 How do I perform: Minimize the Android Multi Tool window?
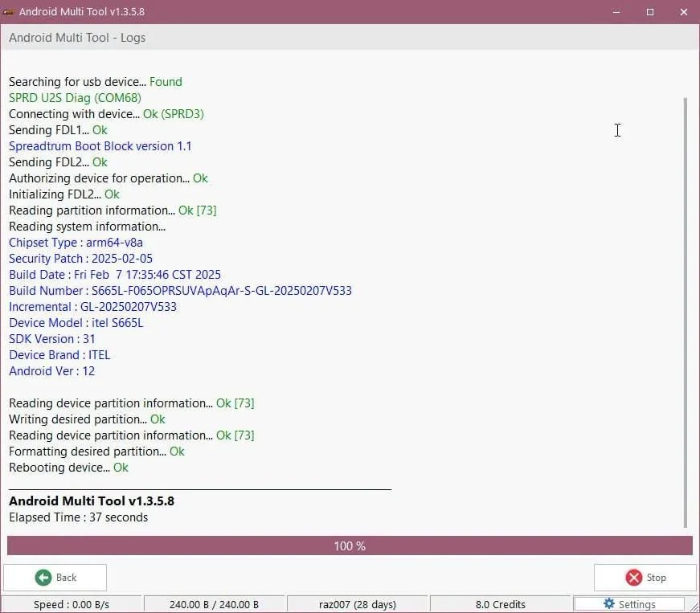(x=616, y=12)
